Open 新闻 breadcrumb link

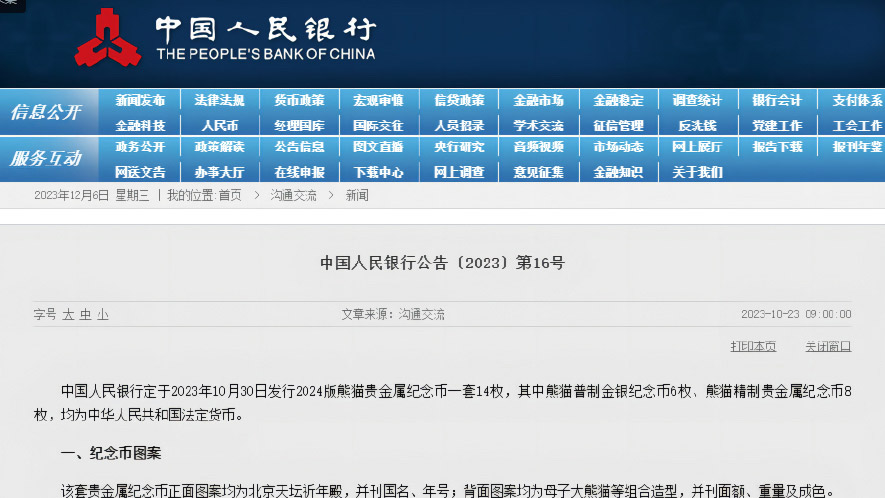357,195
